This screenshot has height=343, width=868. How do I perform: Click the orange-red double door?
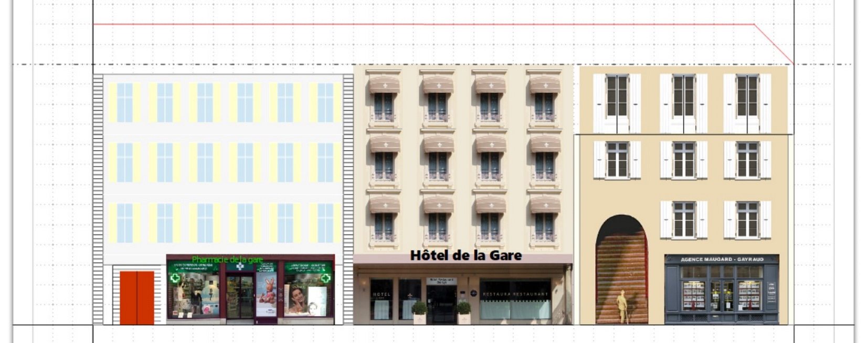(137, 297)
